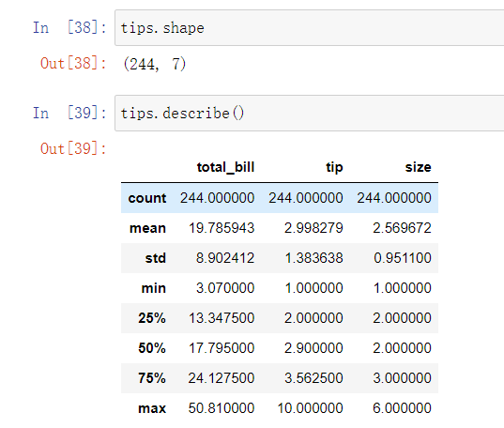Image resolution: width=504 pixels, height=428 pixels.
Task: Click the Out[39] prompt label
Action: [73, 149]
